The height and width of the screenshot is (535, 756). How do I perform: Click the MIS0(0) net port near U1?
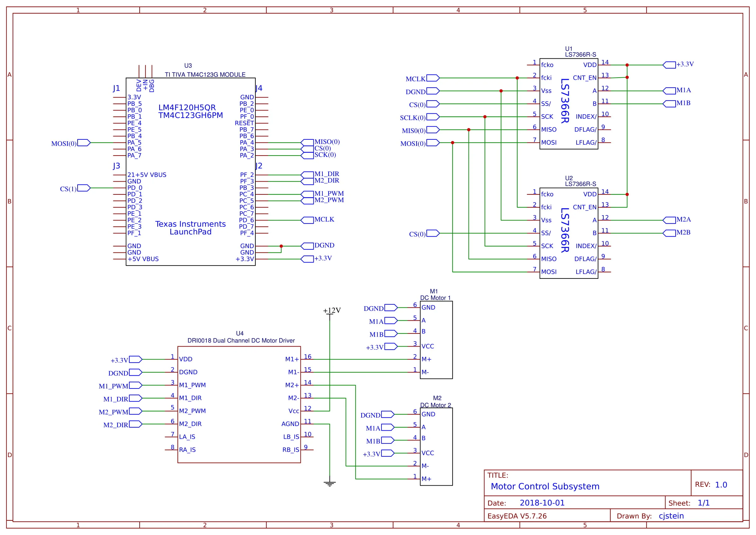pyautogui.click(x=421, y=130)
